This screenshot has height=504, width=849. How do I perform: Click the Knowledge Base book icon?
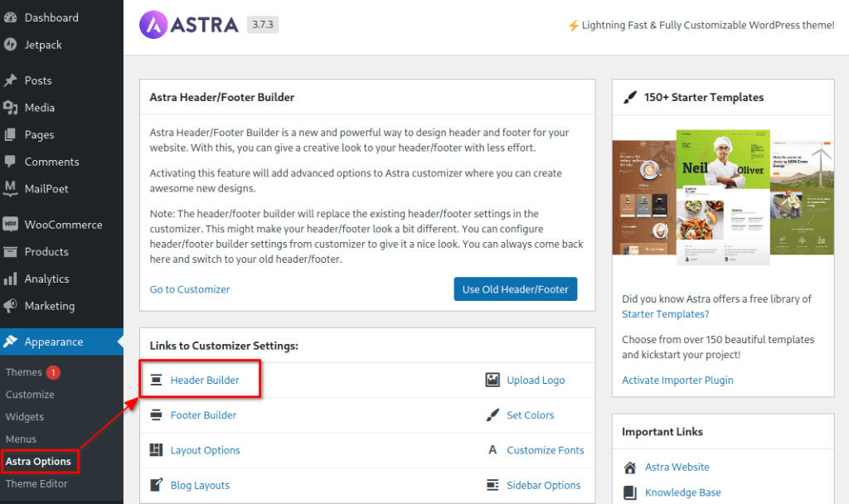(630, 492)
